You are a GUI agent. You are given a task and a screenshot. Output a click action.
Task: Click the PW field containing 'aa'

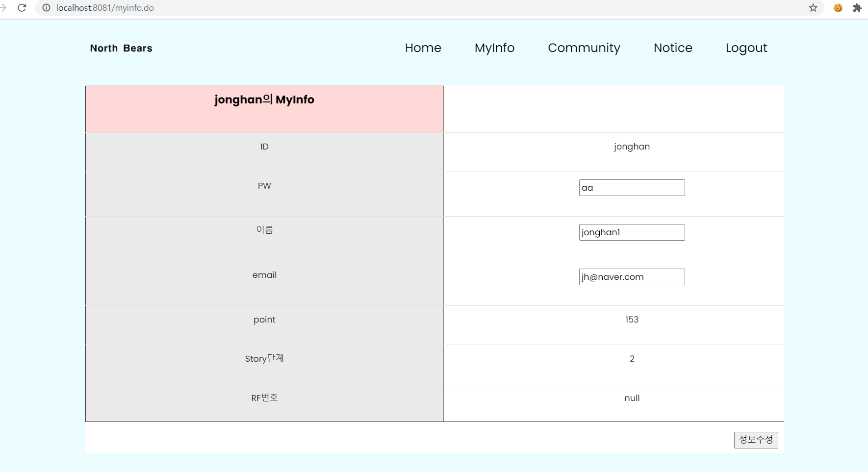tap(632, 187)
